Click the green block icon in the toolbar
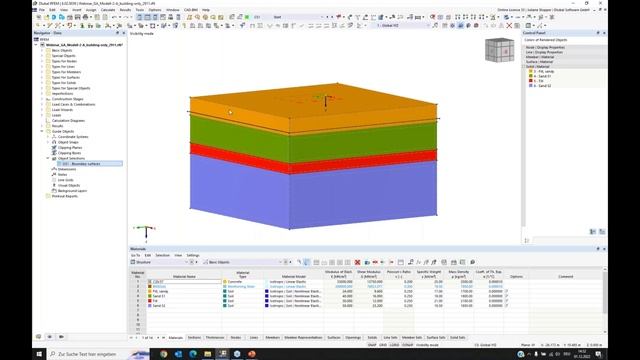This screenshot has width=640, height=360. coord(247,17)
